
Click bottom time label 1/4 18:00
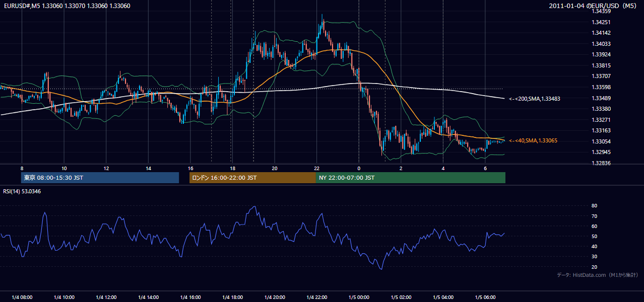(x=232, y=297)
